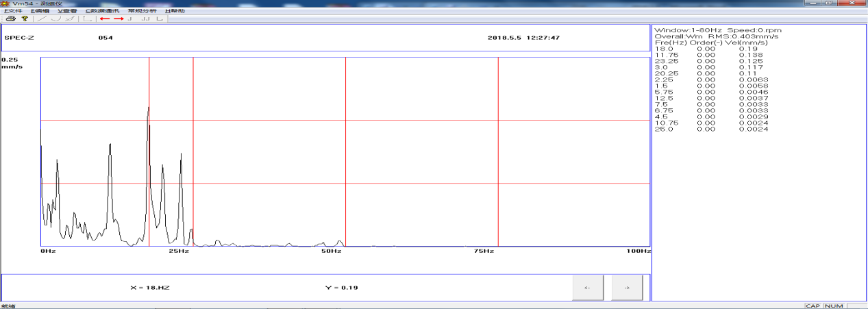The width and height of the screenshot is (868, 309).
Task: Click the 'X = 18.HZ' readout
Action: click(x=149, y=288)
